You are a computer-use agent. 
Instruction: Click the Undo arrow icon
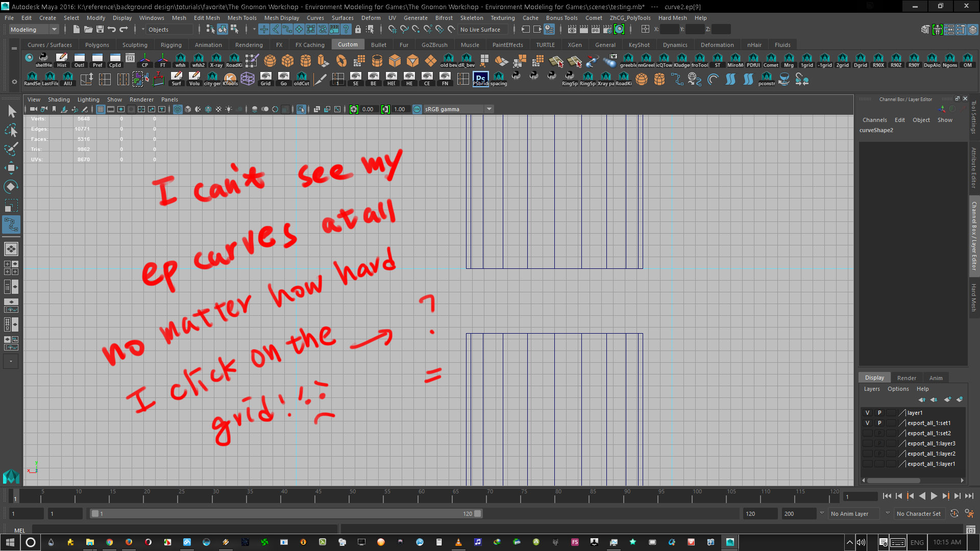(112, 30)
